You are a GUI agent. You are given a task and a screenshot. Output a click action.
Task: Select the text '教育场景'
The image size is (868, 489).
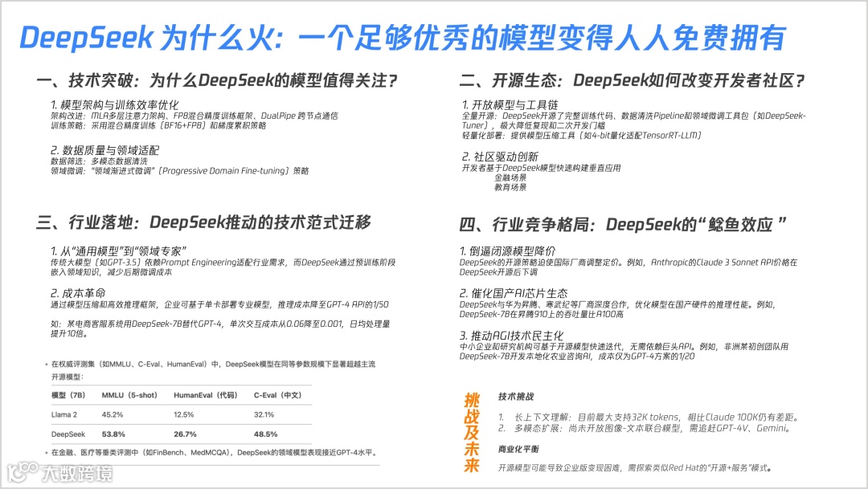tap(510, 188)
